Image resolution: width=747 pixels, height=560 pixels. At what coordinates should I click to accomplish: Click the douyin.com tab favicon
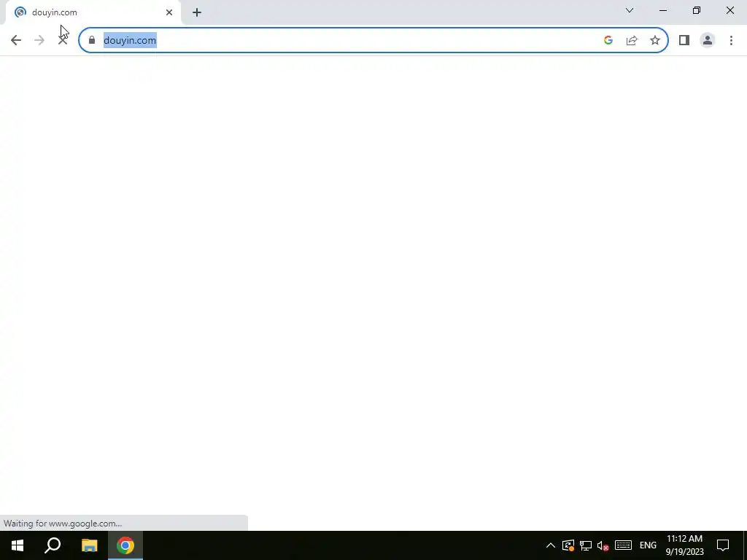click(20, 12)
